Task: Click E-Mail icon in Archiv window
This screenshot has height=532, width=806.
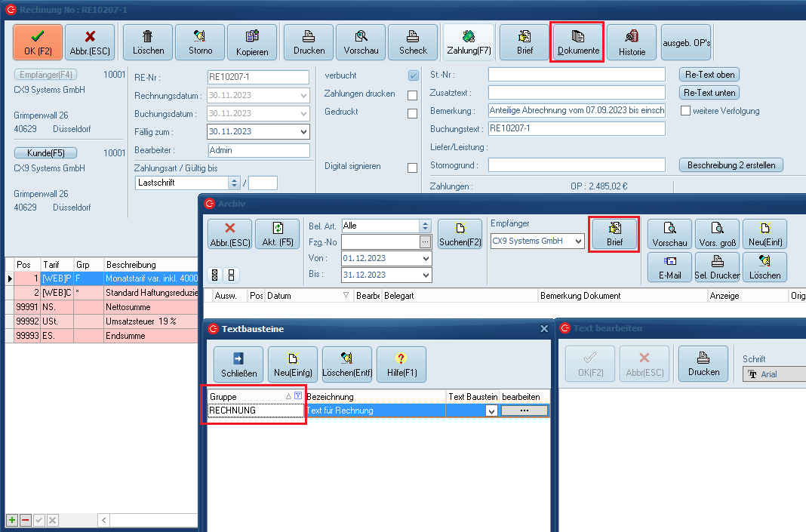Action: tap(669, 267)
